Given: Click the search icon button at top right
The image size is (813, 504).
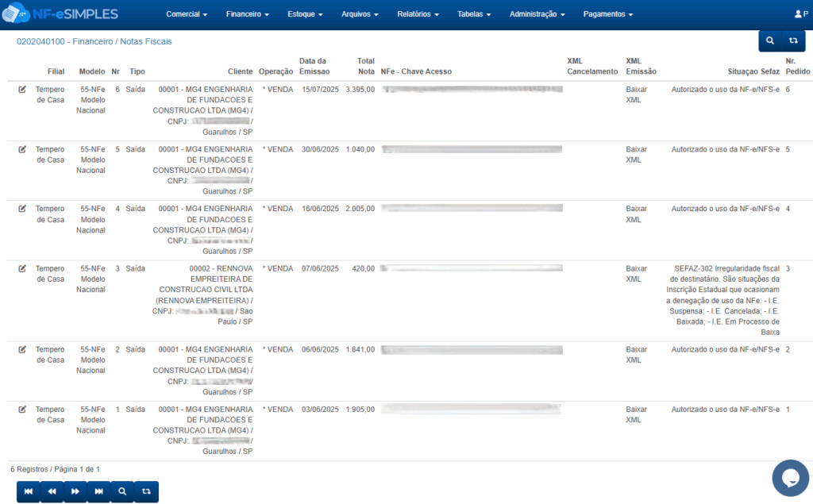Looking at the screenshot, I should coord(770,40).
